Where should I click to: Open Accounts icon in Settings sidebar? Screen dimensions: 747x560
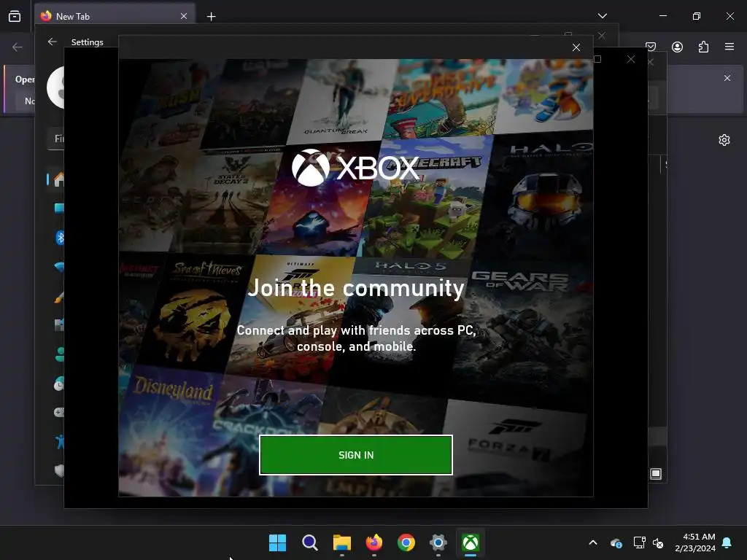(x=60, y=354)
